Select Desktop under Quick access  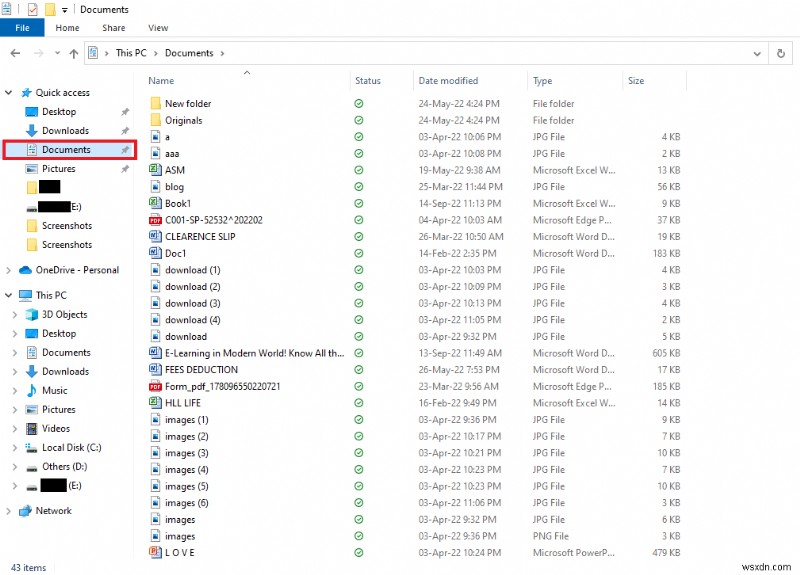59,112
